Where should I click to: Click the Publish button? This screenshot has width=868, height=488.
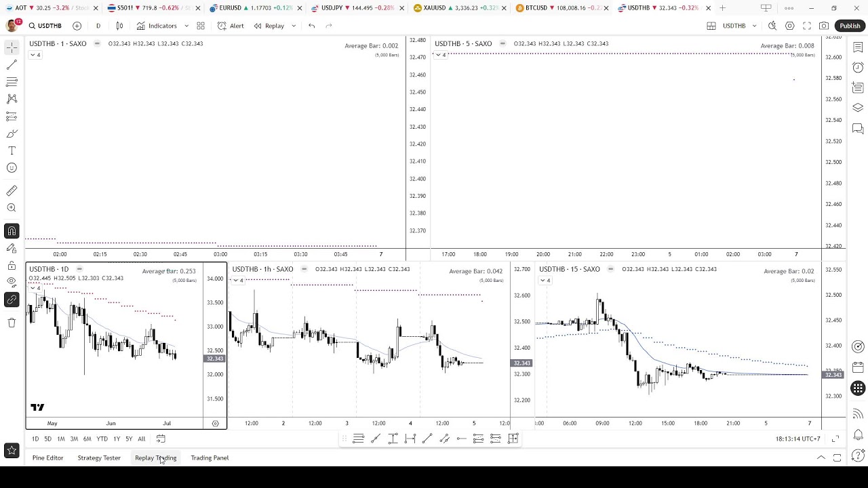coord(850,26)
